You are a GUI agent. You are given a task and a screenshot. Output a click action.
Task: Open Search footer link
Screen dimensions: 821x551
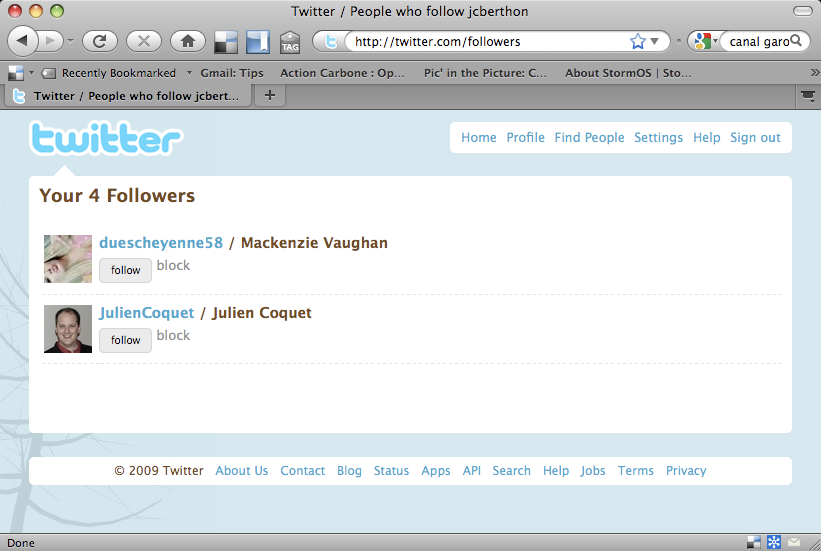click(511, 471)
